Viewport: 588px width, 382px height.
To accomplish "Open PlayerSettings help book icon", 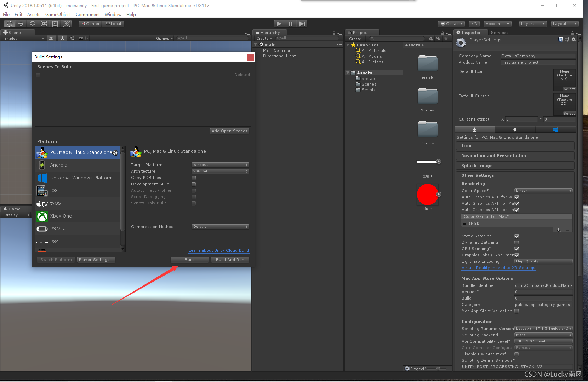I will (561, 40).
